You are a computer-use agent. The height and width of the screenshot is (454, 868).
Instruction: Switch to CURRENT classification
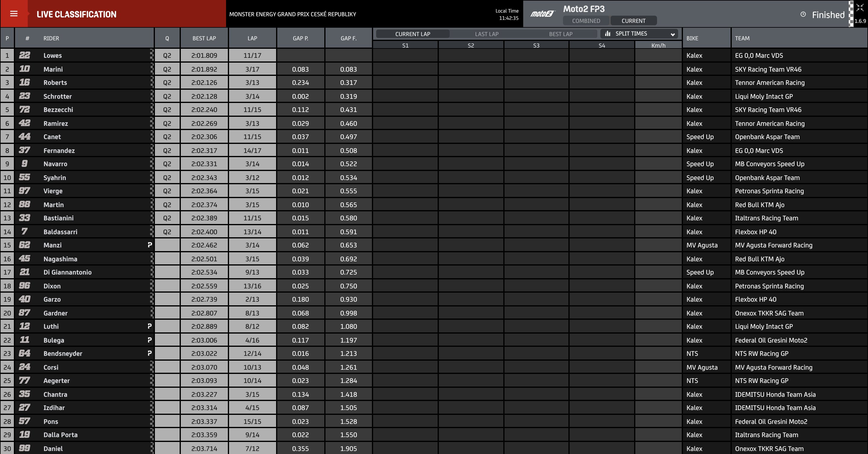(x=634, y=20)
